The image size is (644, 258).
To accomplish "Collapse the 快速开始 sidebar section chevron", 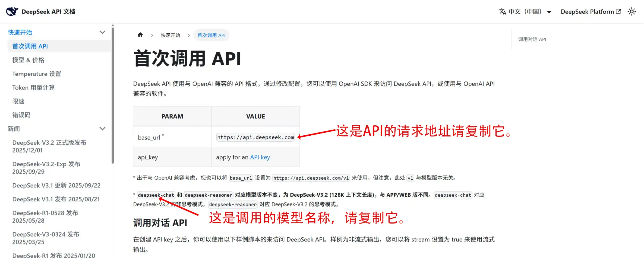I will [102, 32].
